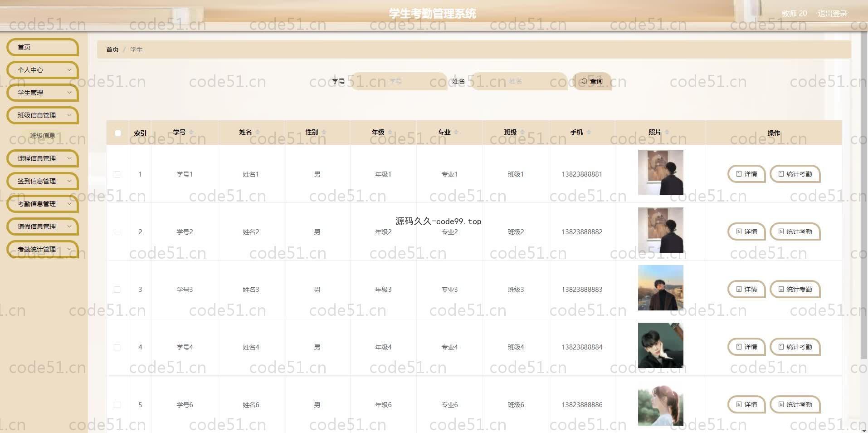The height and width of the screenshot is (433, 868).
Task: View photo thumbnail of 姓名3
Action: click(660, 288)
